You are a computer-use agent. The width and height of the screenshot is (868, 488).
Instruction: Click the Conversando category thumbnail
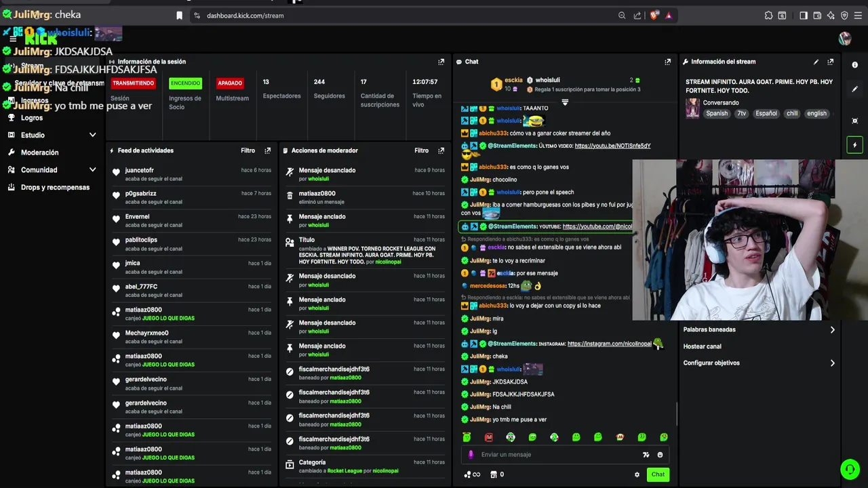tap(692, 108)
